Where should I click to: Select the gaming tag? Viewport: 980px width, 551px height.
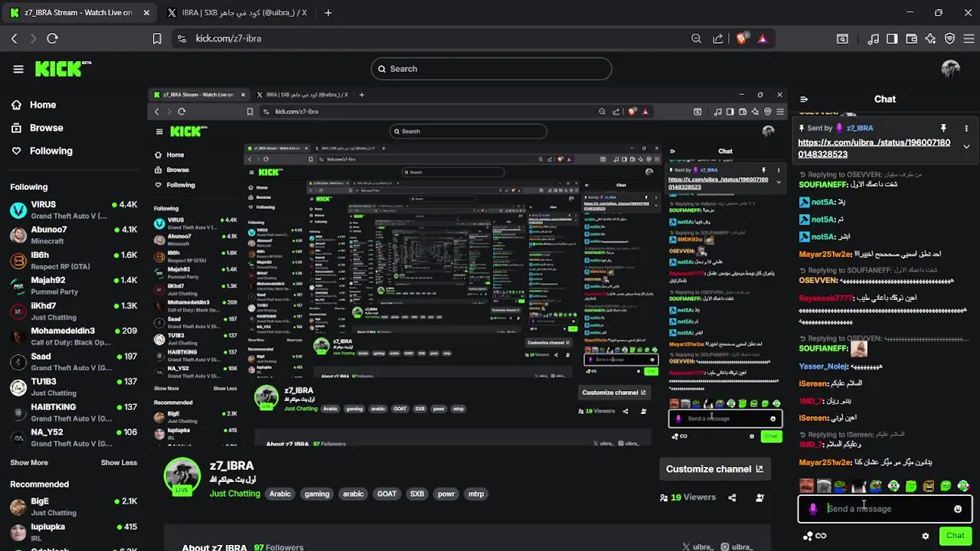317,494
